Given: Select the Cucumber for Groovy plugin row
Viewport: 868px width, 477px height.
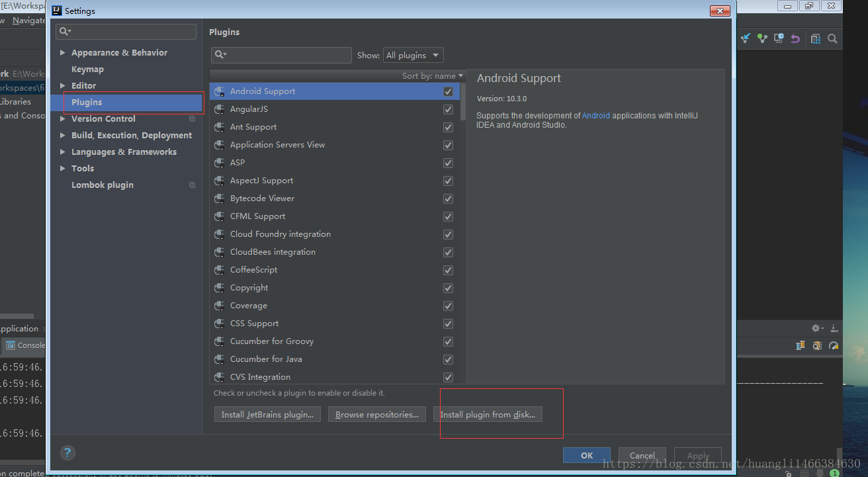Looking at the screenshot, I should point(335,341).
